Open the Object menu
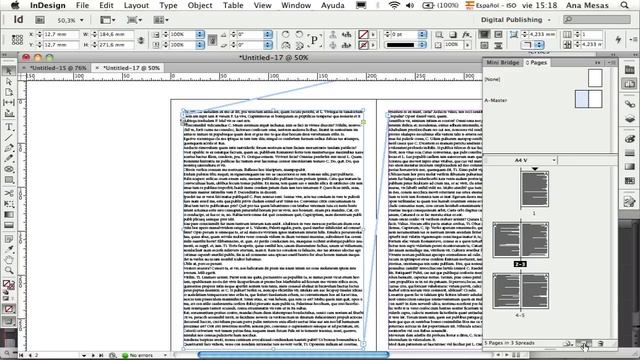This screenshot has height=360, width=640. pos(200,5)
